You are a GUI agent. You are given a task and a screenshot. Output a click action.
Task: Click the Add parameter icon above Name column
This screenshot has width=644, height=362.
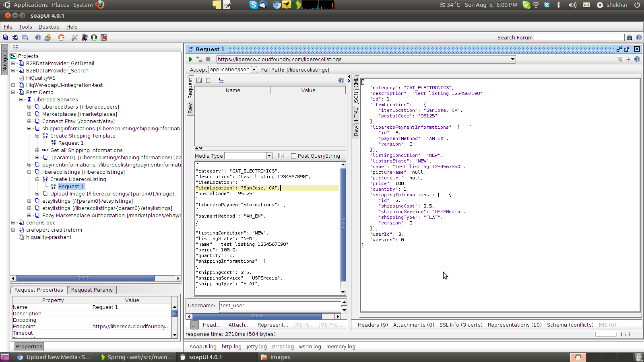[221, 80]
